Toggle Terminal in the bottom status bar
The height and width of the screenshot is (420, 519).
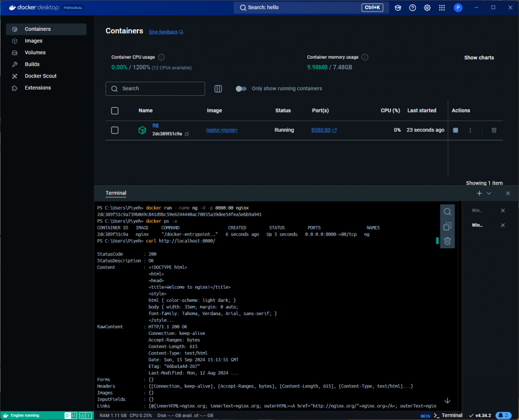448,416
